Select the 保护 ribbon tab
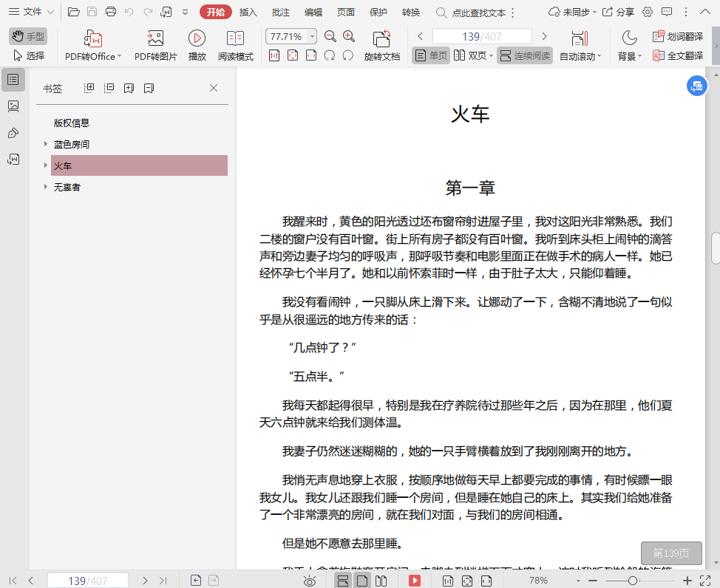Image resolution: width=720 pixels, height=588 pixels. [x=378, y=13]
